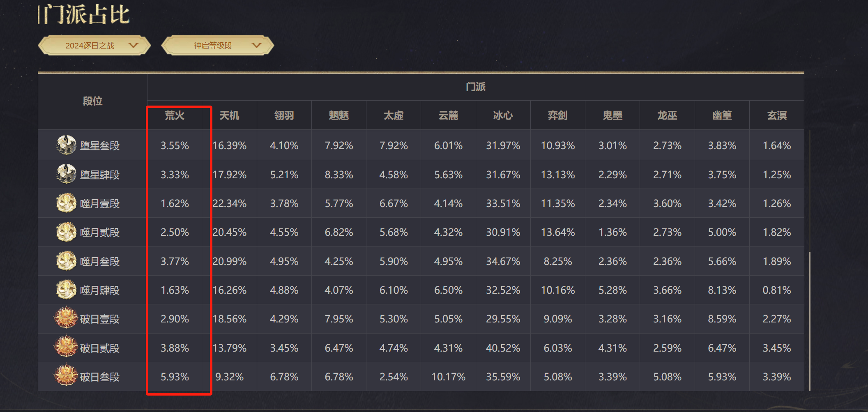Click the 天机 column header

pyautogui.click(x=229, y=115)
